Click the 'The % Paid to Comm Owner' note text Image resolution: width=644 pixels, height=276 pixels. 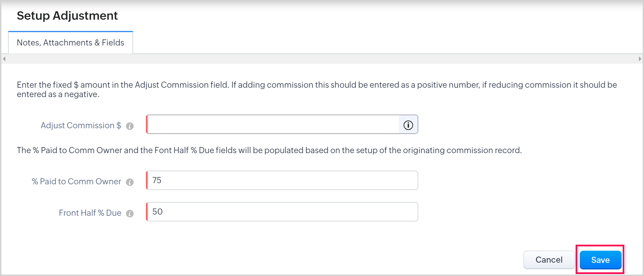(x=269, y=150)
